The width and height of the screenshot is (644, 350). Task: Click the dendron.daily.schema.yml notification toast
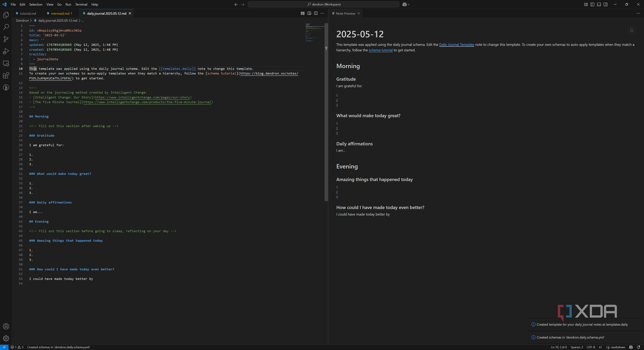585,337
